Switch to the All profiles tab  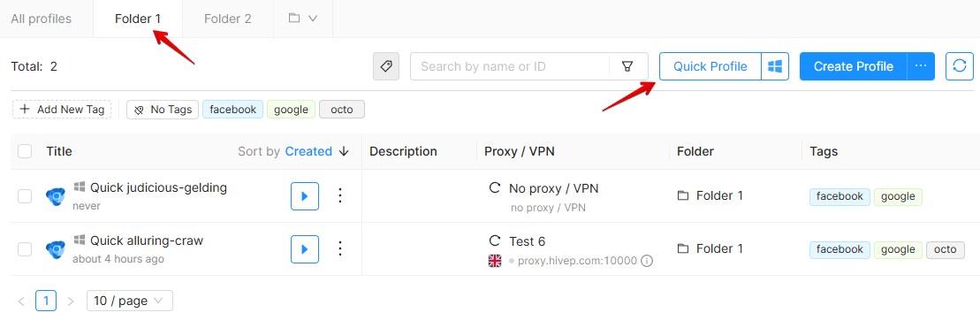(42, 19)
